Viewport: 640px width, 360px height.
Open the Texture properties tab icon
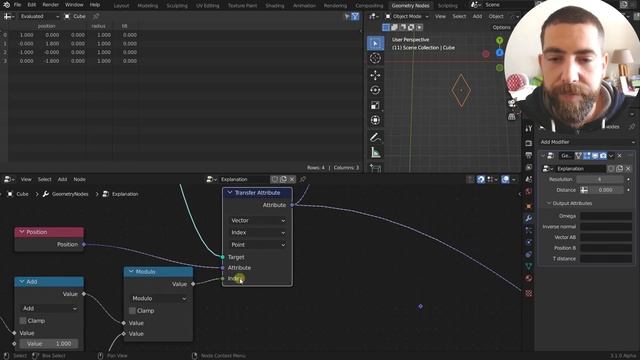click(x=529, y=293)
